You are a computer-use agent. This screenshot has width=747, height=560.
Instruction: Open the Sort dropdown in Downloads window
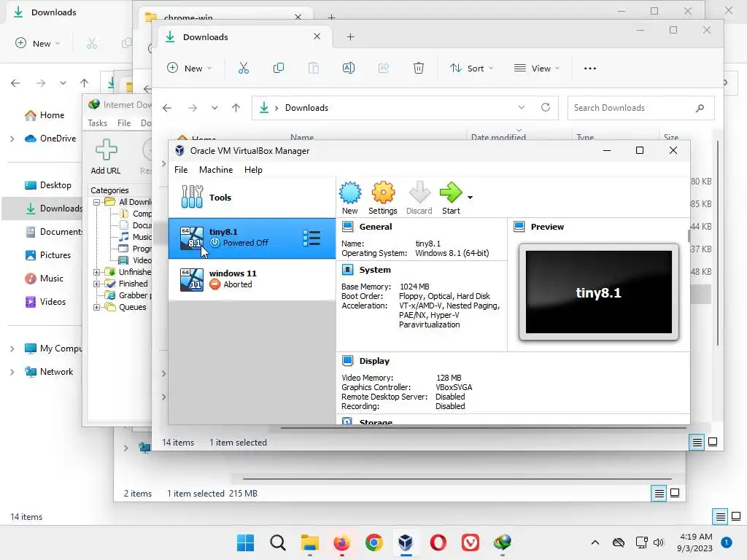472,68
